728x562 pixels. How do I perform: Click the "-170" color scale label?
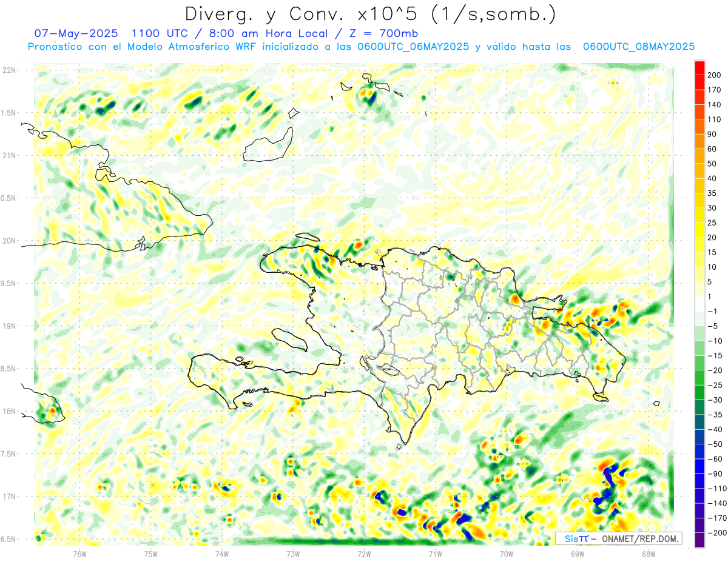click(x=717, y=518)
